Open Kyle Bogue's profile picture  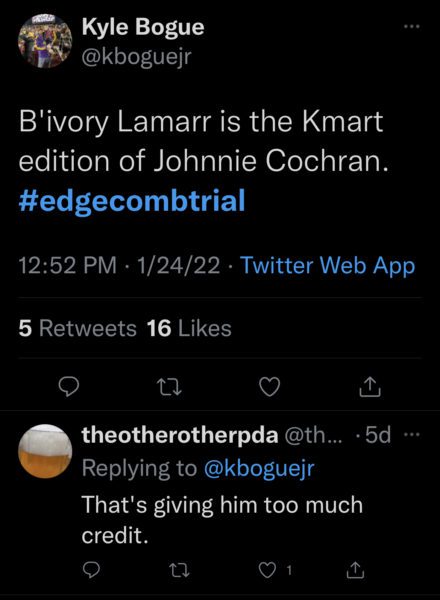pos(45,41)
